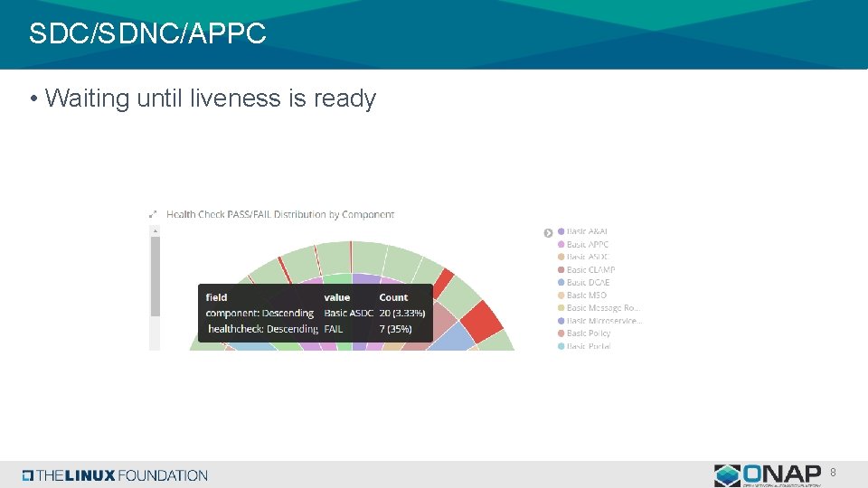Click the tooltip count '20 (3.33%)'
Screen dimensions: 868x488
coord(401,313)
